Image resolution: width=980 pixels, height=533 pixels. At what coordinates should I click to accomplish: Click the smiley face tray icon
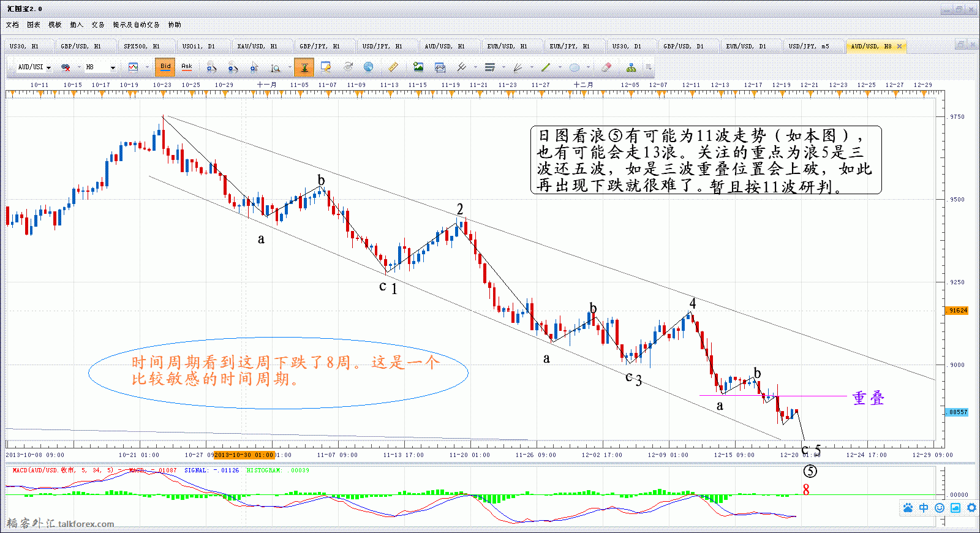pyautogui.click(x=940, y=508)
